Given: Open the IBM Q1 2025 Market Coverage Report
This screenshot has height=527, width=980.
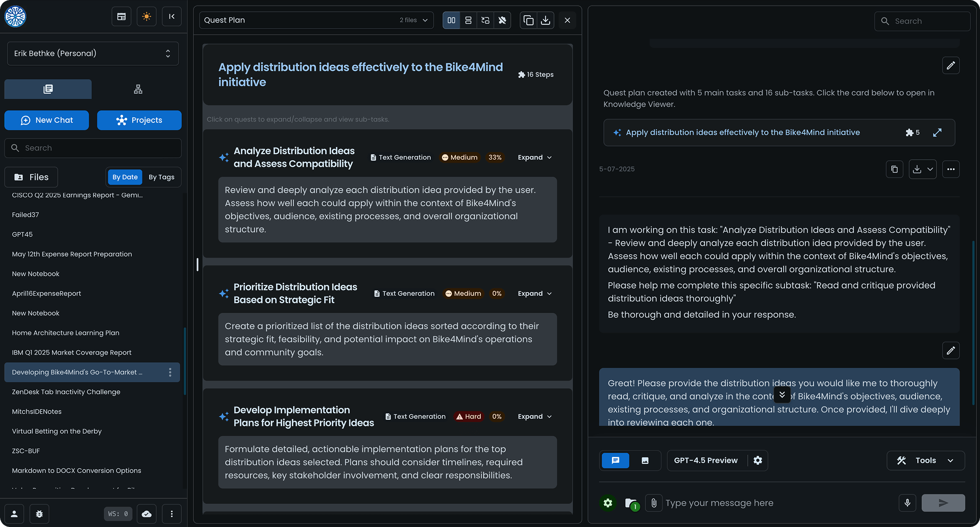Looking at the screenshot, I should click(71, 353).
